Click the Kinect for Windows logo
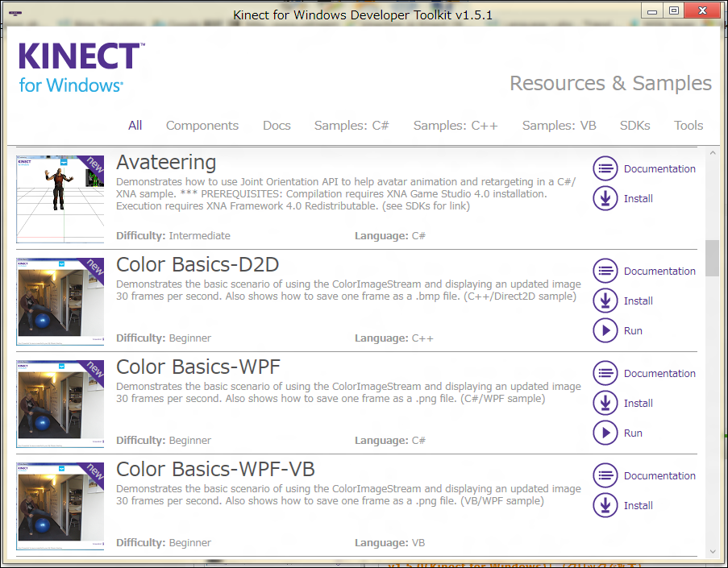The width and height of the screenshot is (728, 568). 81,68
